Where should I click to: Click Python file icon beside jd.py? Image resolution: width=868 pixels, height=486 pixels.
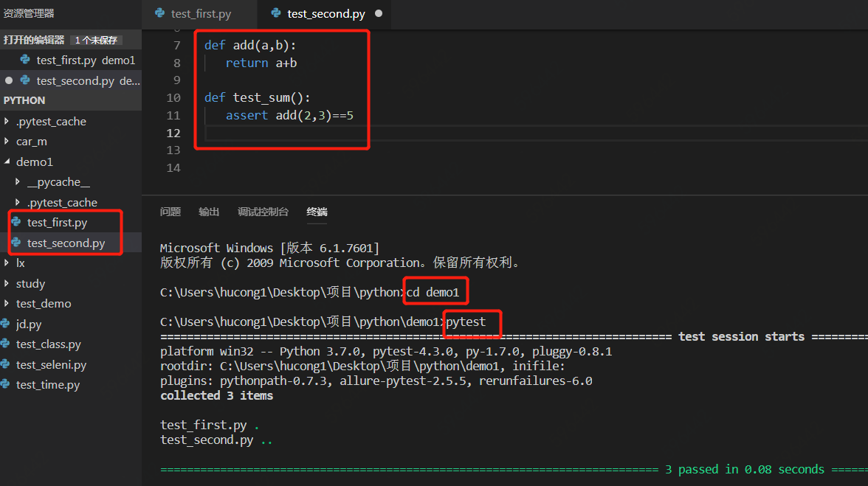point(6,324)
